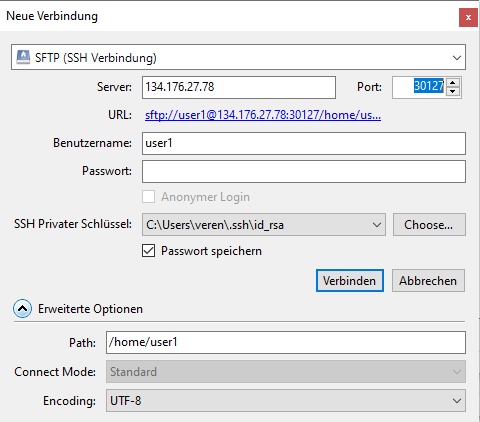
Task: Decrease the Port number with down arrow
Action: (453, 92)
